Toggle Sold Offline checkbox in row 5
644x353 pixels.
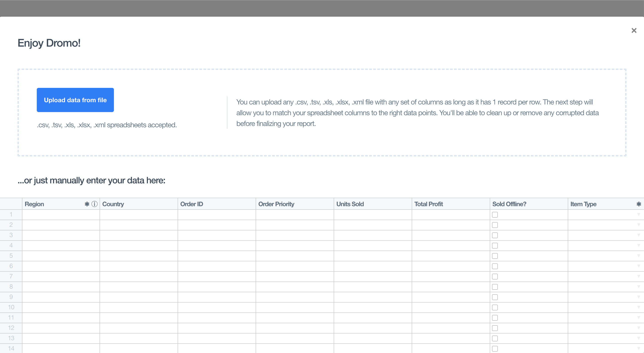pyautogui.click(x=495, y=256)
